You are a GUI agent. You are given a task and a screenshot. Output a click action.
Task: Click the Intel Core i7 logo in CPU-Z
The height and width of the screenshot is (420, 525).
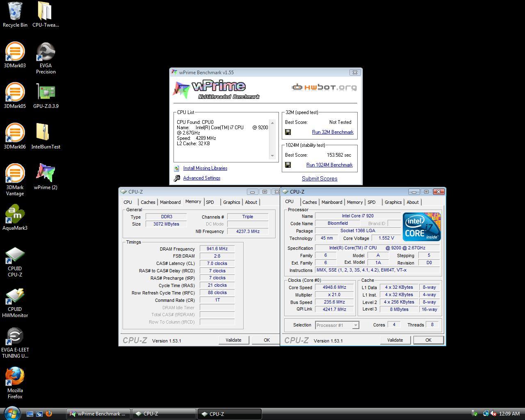point(422,226)
